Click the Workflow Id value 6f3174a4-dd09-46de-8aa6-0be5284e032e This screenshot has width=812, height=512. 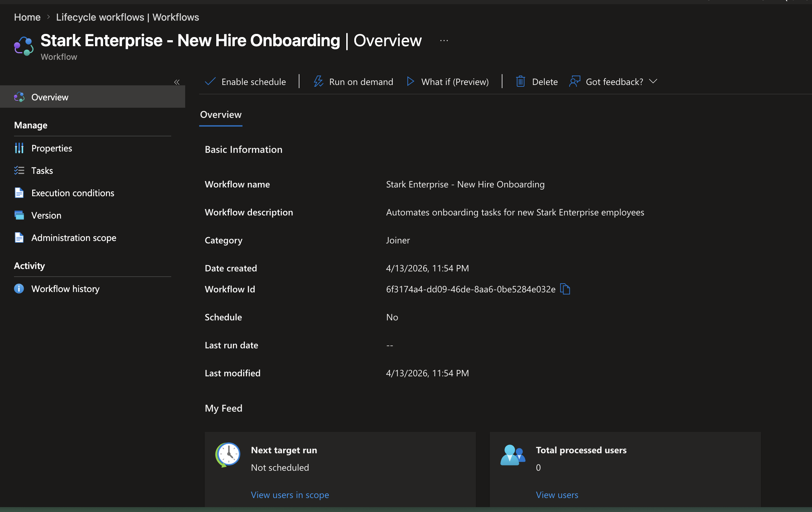pos(471,289)
